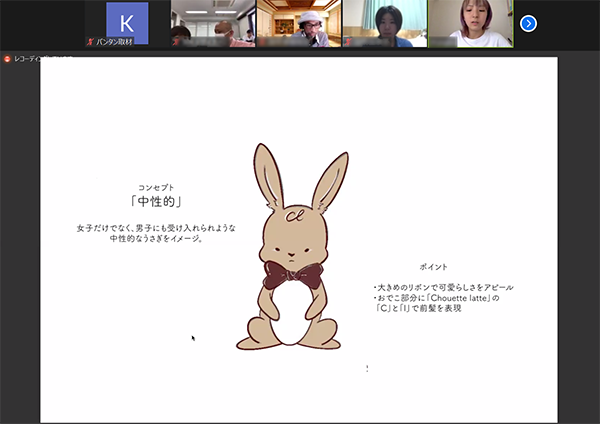Select the highlighted speaker tile with purple hair
The image size is (600, 424).
click(x=471, y=24)
